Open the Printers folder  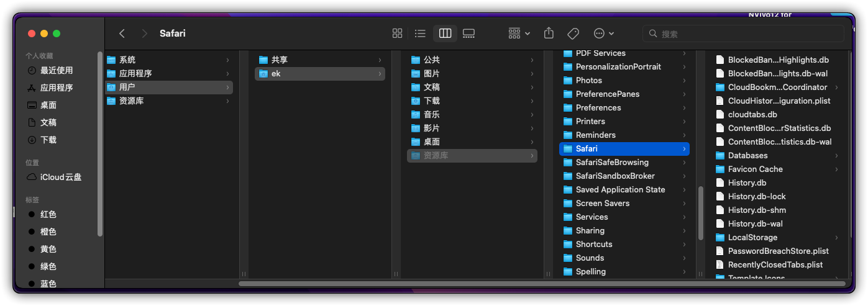[x=624, y=121]
